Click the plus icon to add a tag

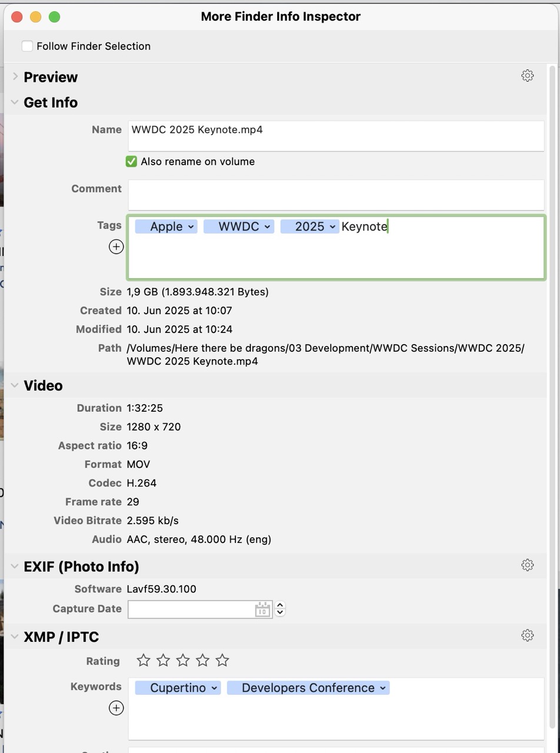tap(116, 247)
